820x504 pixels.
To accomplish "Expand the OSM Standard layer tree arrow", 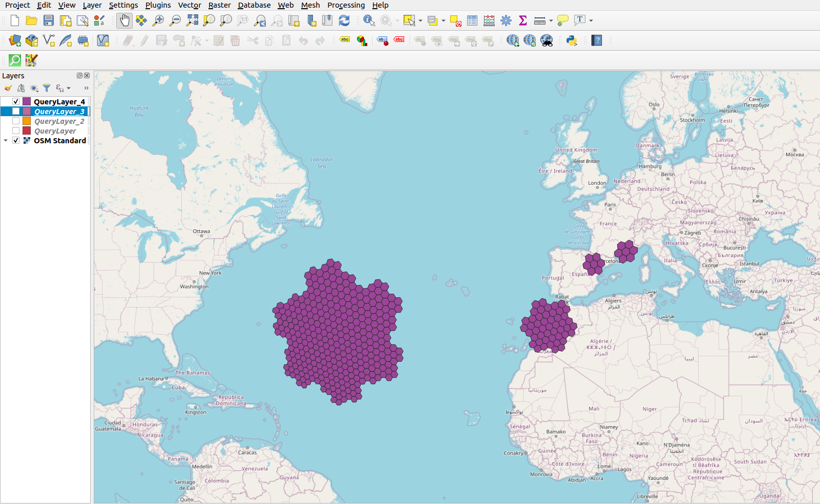I will click(x=6, y=141).
